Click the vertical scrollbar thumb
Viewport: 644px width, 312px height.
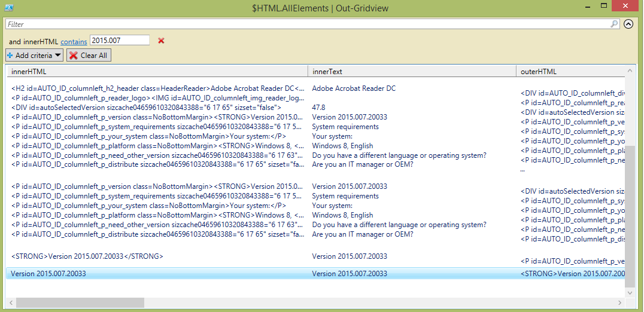(x=629, y=221)
